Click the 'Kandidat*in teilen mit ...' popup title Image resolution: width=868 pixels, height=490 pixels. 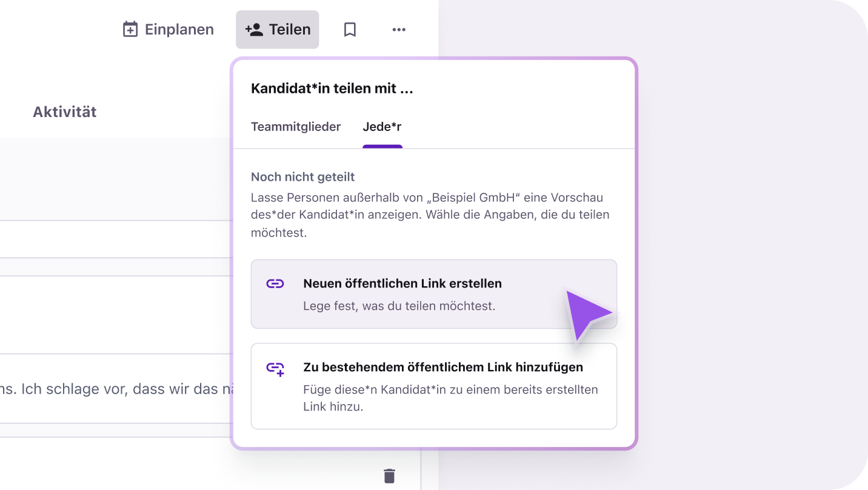point(332,89)
